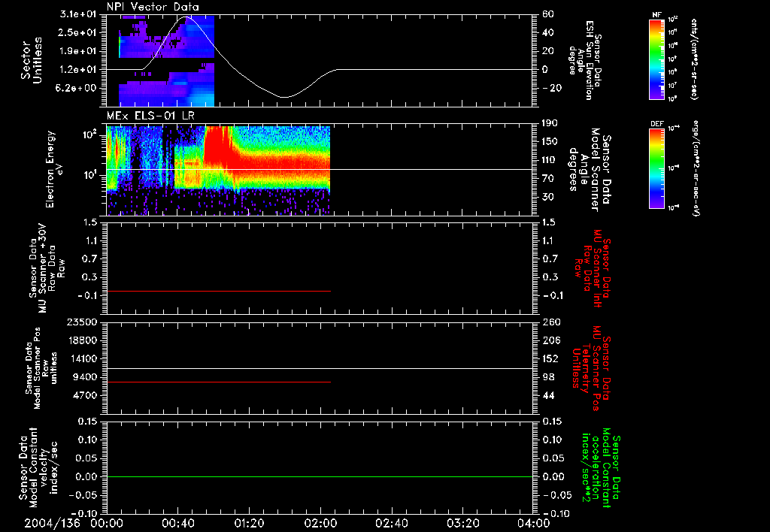Click the NF color scale bar
Viewport: 770px width, 532px height.
656,59
